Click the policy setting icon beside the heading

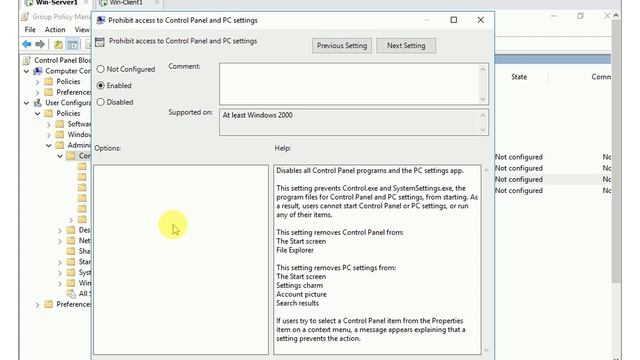click(x=100, y=42)
